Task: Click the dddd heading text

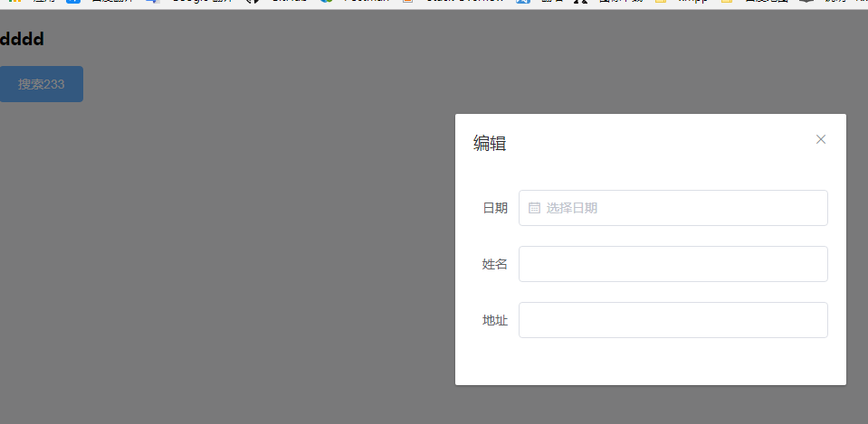Action: coord(22,39)
